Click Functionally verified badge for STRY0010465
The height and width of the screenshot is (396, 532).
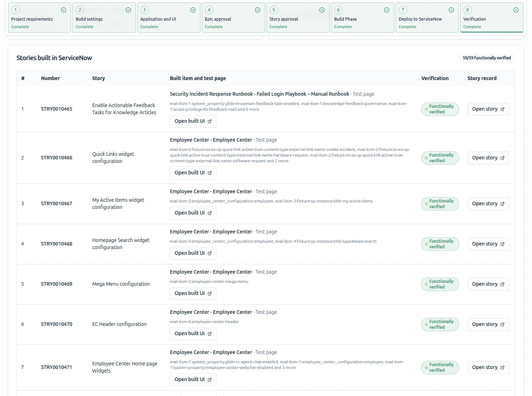440,109
